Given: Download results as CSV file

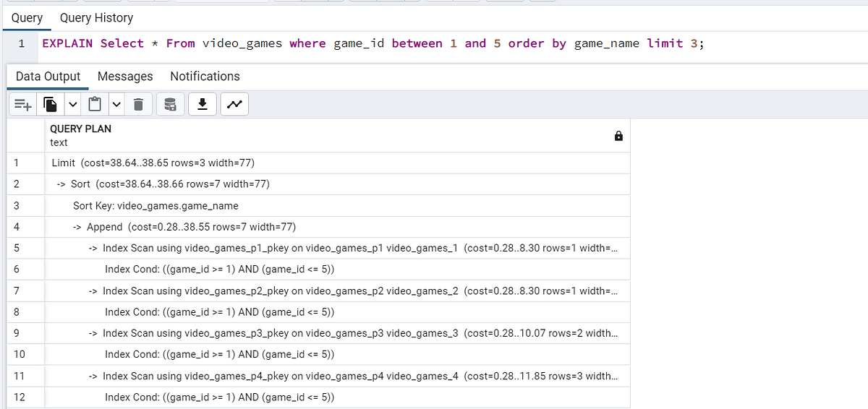Looking at the screenshot, I should 203,106.
